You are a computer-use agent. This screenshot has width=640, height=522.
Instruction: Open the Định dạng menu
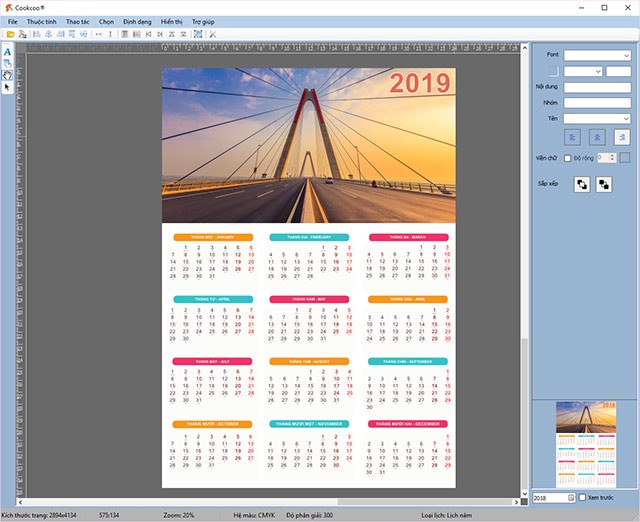click(x=137, y=21)
